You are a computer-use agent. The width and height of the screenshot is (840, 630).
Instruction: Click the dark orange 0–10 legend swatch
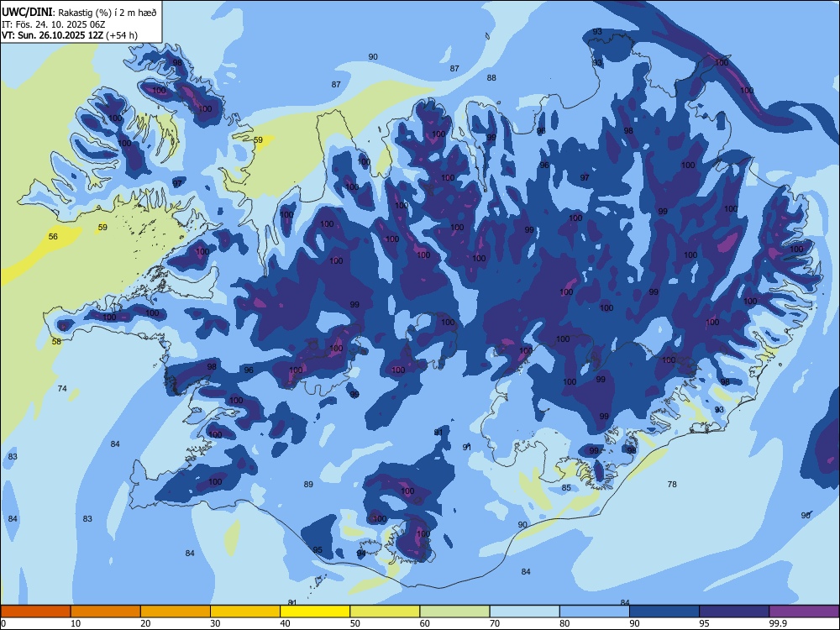click(x=35, y=612)
